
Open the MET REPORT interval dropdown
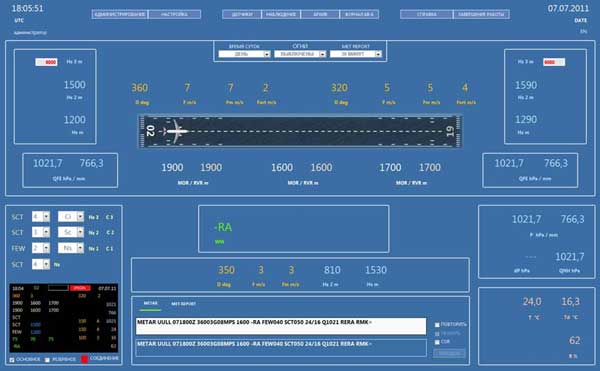[x=356, y=54]
